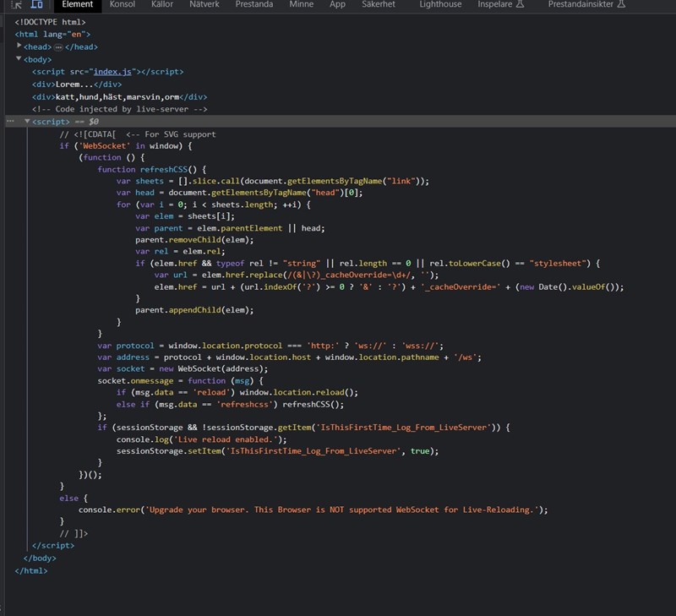Toggle the device emulation toolbar icon
Screen dimensions: 676x616
pos(35,5)
